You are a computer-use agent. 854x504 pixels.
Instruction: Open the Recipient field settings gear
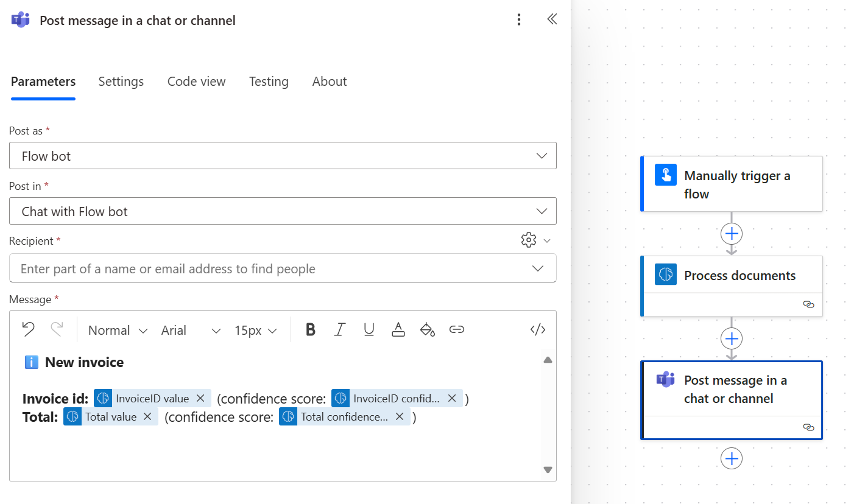click(529, 239)
